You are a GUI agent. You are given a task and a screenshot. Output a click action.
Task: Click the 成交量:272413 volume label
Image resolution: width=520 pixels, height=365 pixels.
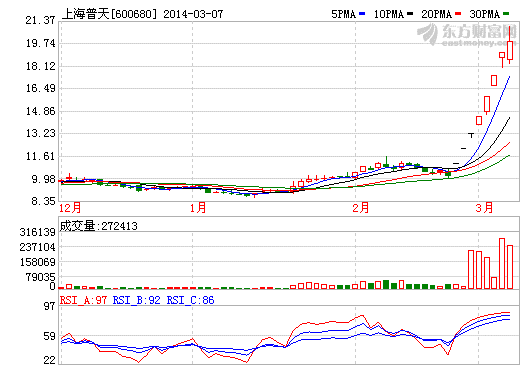pos(99,226)
